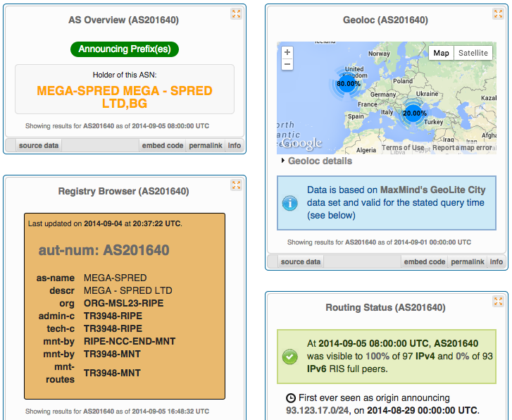Switch map to Map view
Image resolution: width=512 pixels, height=420 pixels.
[x=441, y=53]
